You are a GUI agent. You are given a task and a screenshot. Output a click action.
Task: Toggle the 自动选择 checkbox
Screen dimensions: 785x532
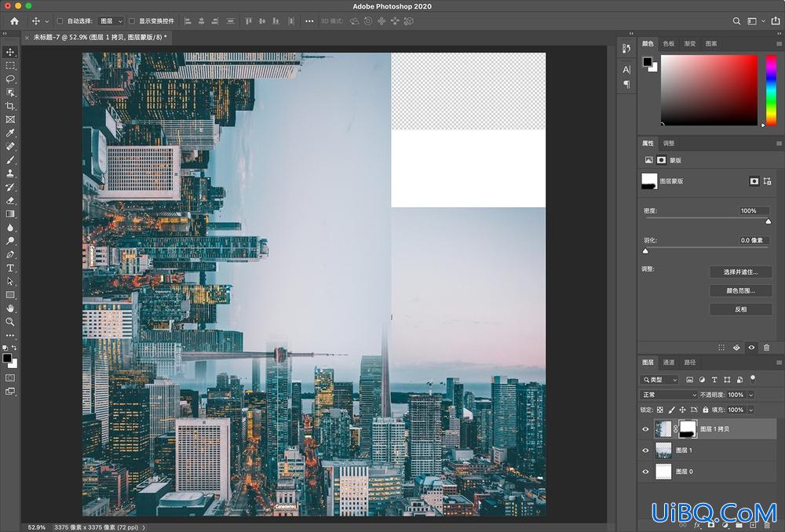click(x=60, y=21)
